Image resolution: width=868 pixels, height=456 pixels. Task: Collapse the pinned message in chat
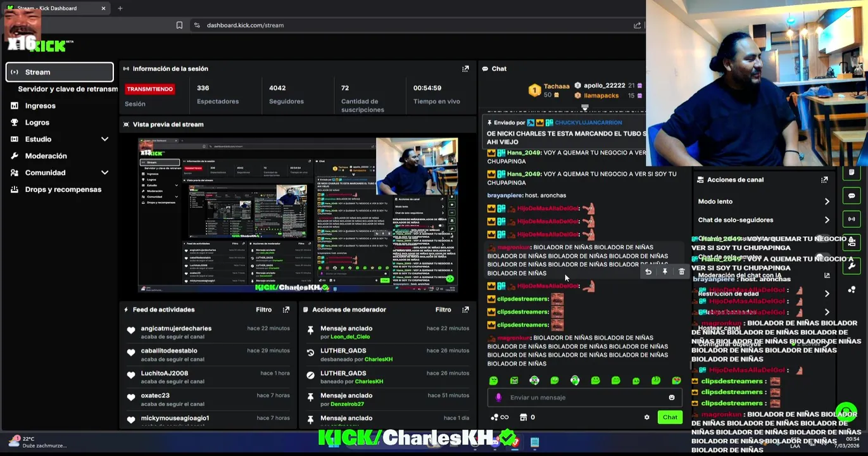pos(584,108)
